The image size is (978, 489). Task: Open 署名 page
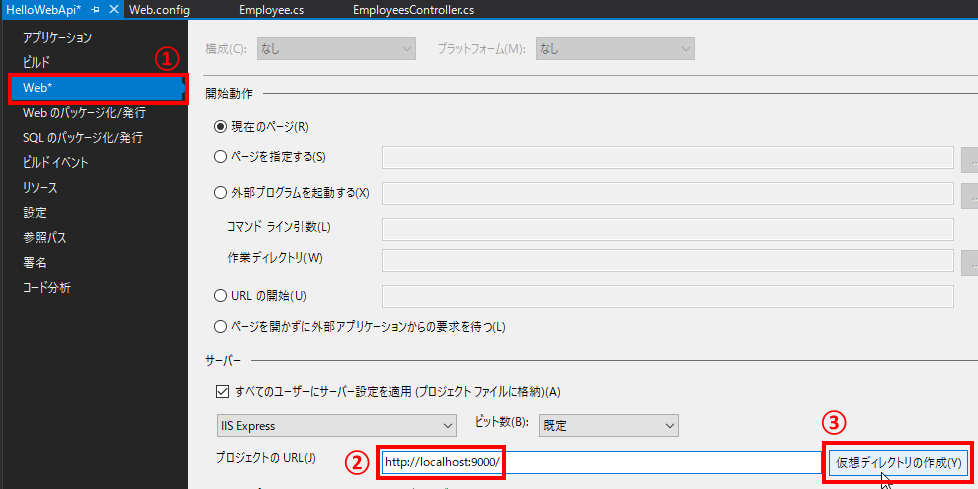pyautogui.click(x=35, y=263)
